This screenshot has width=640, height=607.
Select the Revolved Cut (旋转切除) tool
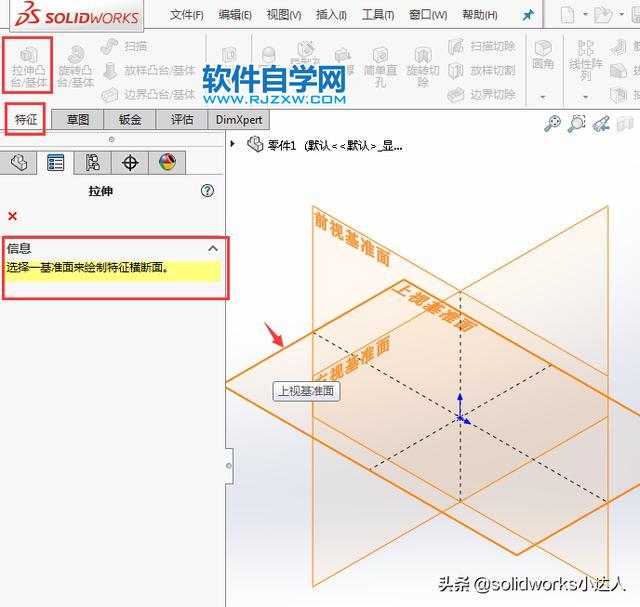pos(422,67)
